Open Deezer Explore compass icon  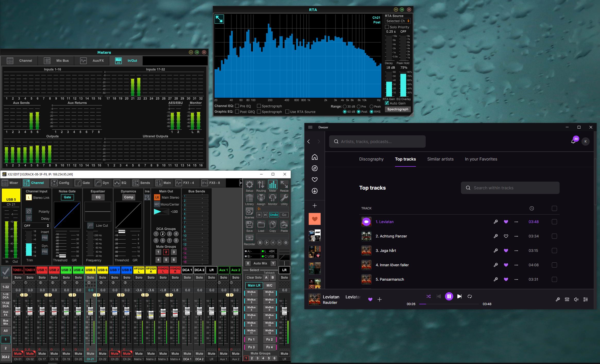[x=314, y=168]
